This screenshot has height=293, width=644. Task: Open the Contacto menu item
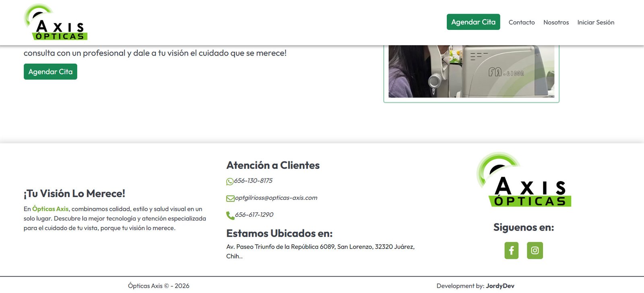point(521,23)
